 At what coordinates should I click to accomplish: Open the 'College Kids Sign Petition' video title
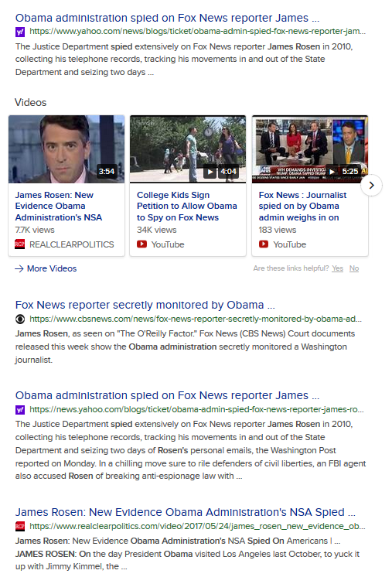click(x=187, y=206)
